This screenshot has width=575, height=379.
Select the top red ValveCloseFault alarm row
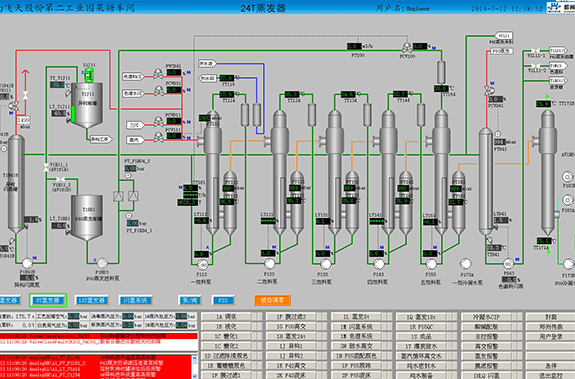point(98,336)
